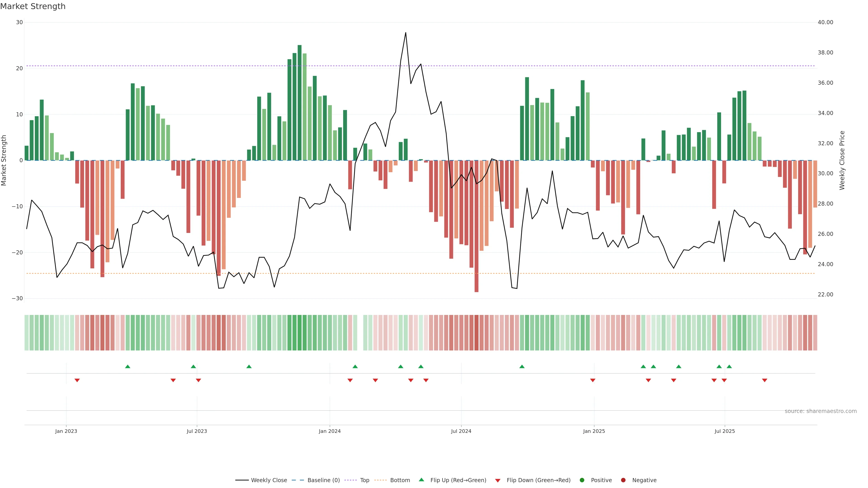
Task: Click the first green flip-up triangle marker
Action: tap(127, 366)
